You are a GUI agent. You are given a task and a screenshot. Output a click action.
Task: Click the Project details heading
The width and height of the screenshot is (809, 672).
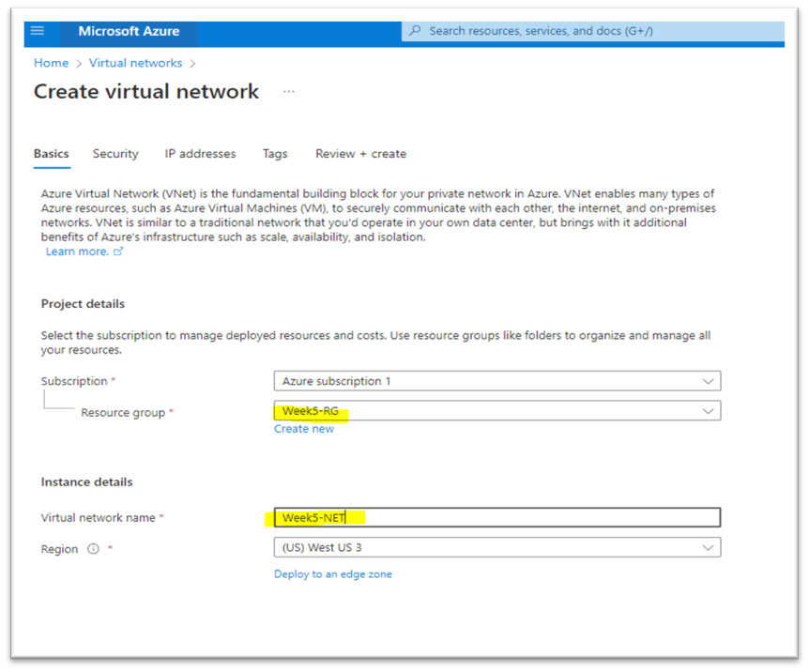point(84,303)
